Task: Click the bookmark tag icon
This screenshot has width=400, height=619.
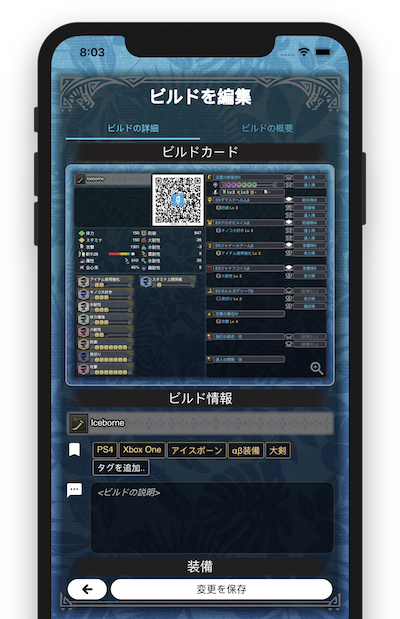Action: (75, 450)
